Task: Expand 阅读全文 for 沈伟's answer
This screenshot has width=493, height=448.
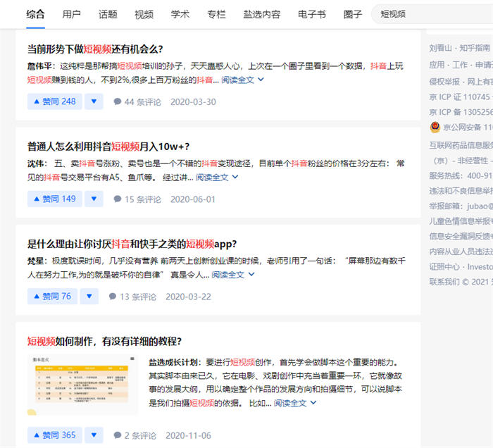Action: click(216, 177)
